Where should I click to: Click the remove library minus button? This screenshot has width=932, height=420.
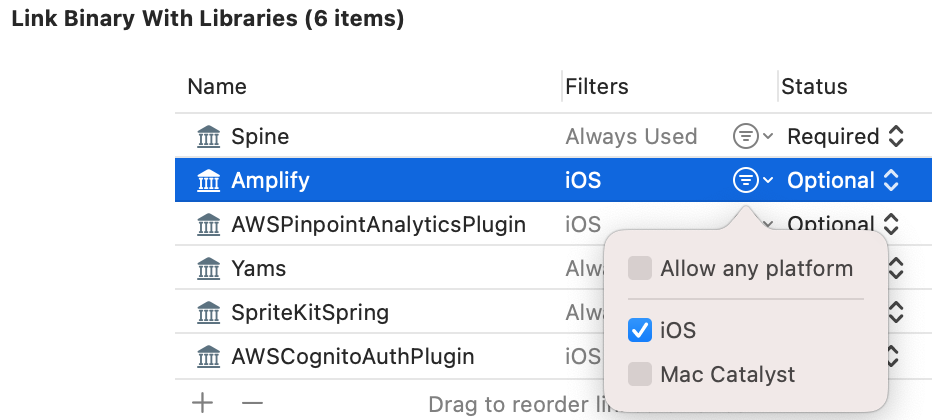252,403
